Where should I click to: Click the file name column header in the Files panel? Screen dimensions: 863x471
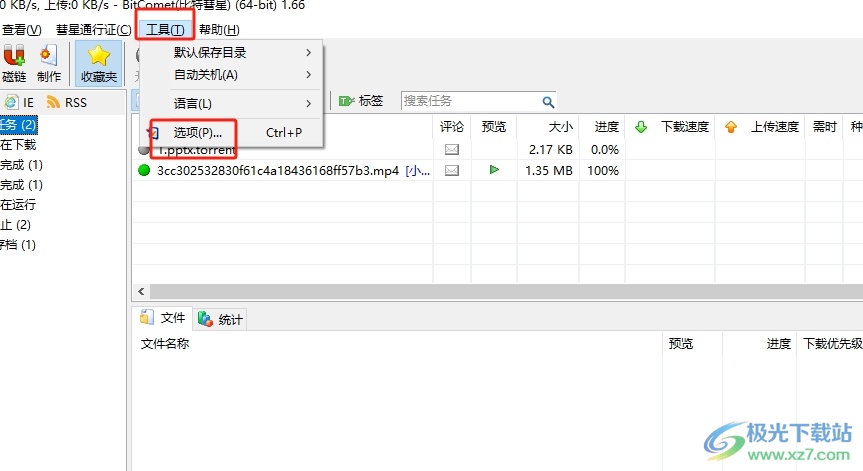(x=165, y=344)
